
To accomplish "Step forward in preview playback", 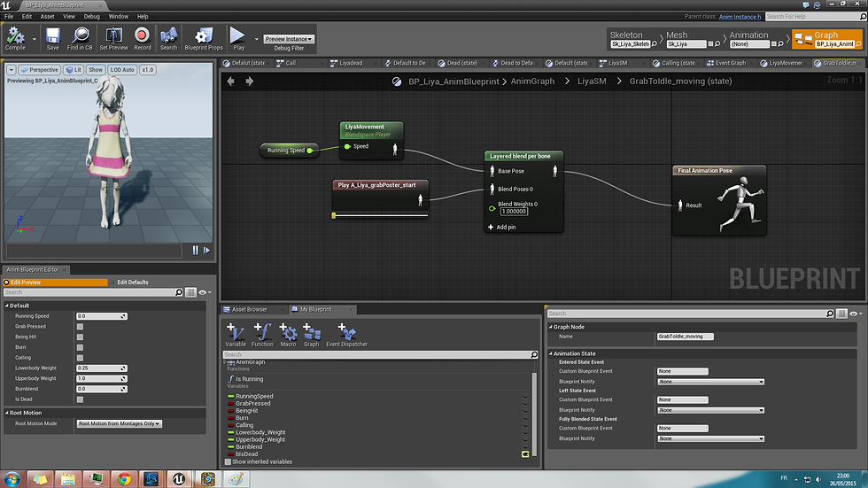I will (206, 251).
